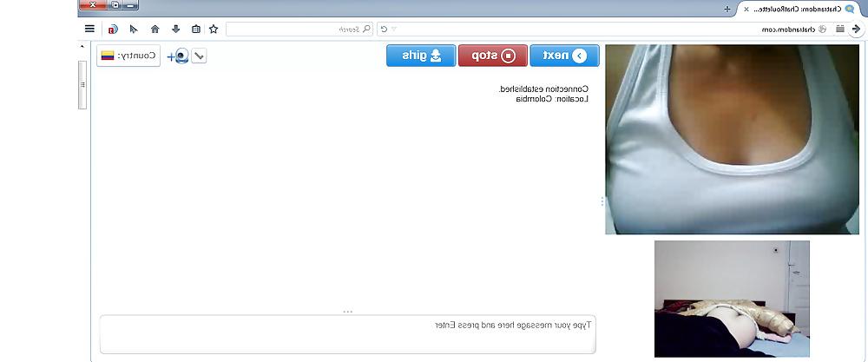868x362 pixels.
Task: Open the browser hamburger menu
Action: [x=89, y=29]
